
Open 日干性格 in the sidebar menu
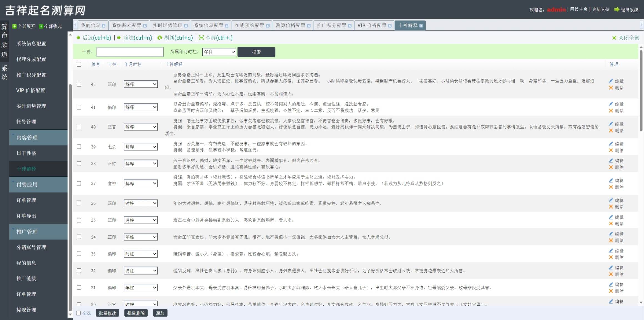coord(26,153)
